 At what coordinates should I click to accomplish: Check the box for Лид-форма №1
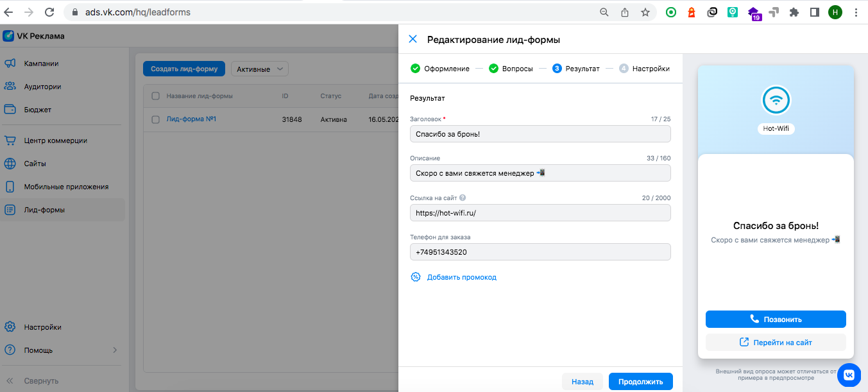tap(155, 119)
